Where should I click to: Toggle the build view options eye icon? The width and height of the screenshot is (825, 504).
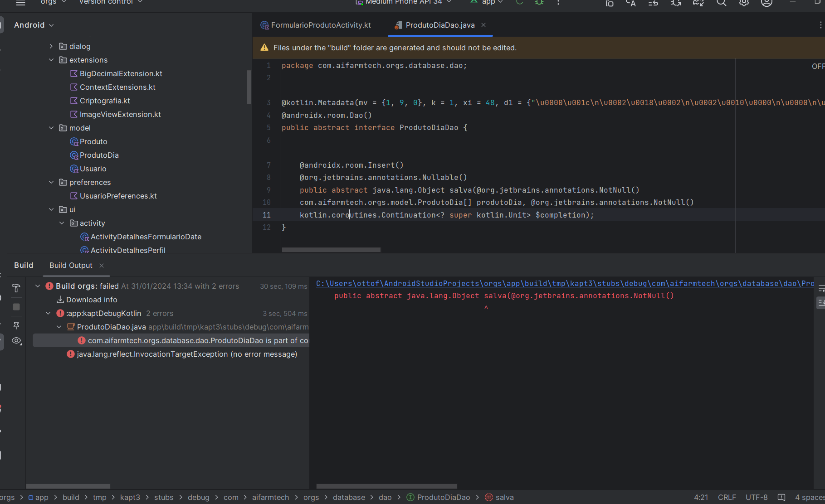click(16, 340)
